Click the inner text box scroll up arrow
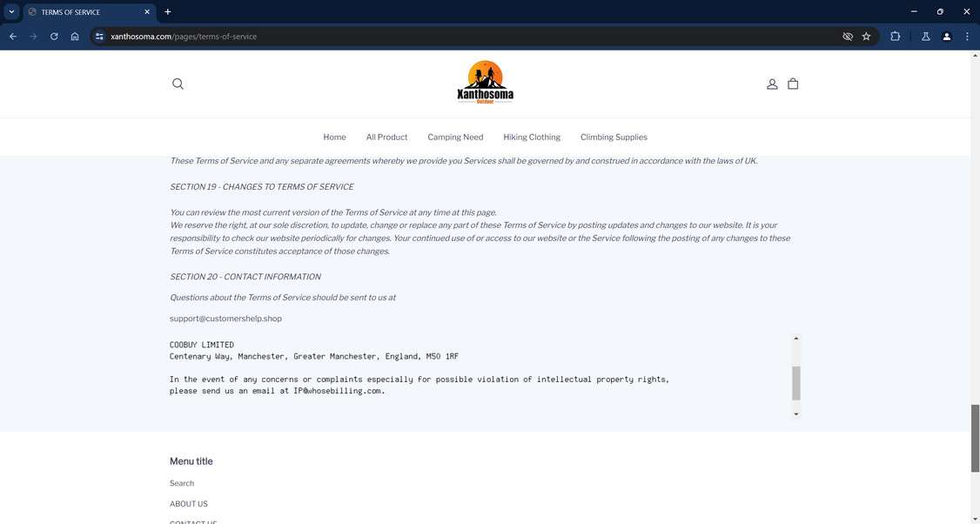The width and height of the screenshot is (980, 524). pos(796,339)
